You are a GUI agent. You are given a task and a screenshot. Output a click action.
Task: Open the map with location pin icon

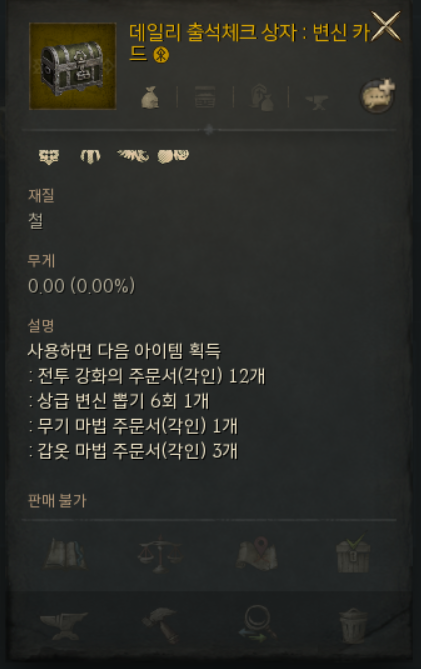(257, 554)
